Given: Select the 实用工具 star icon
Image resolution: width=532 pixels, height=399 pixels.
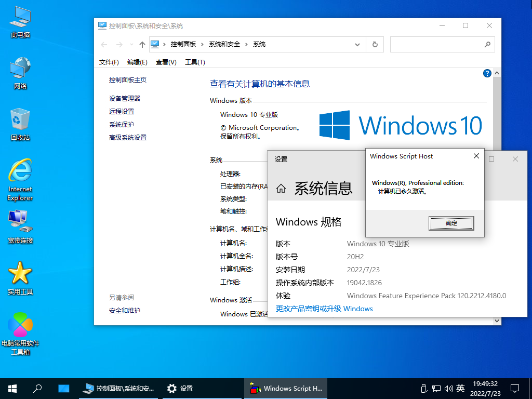Looking at the screenshot, I should tap(20, 278).
